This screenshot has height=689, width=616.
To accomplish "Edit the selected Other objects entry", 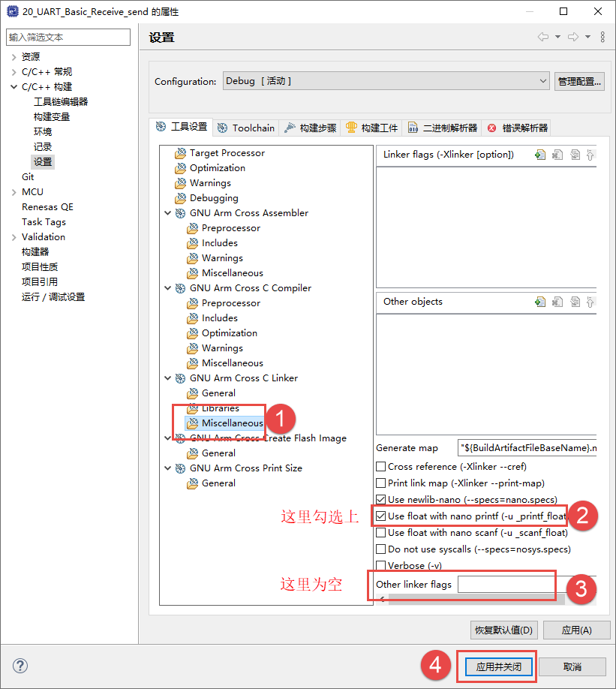I will (575, 302).
